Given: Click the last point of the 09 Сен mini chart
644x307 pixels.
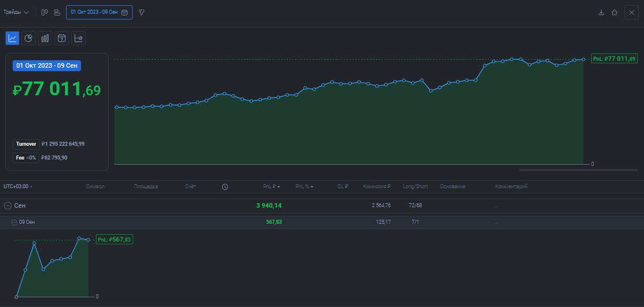Looking at the screenshot, I should click(88, 240).
